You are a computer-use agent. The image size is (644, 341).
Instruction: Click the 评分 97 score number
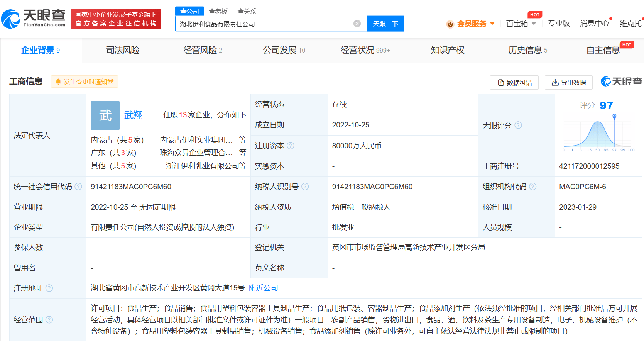point(606,105)
